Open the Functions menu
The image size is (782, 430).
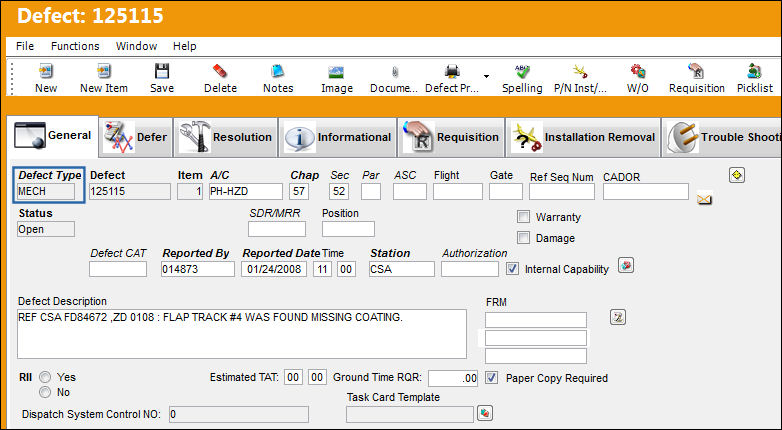click(75, 46)
